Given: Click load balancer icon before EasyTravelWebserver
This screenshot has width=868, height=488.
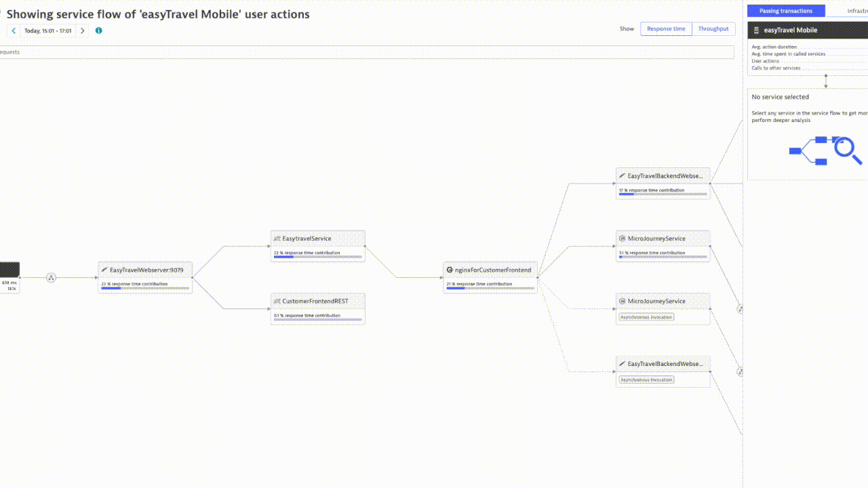Looking at the screenshot, I should [x=51, y=277].
